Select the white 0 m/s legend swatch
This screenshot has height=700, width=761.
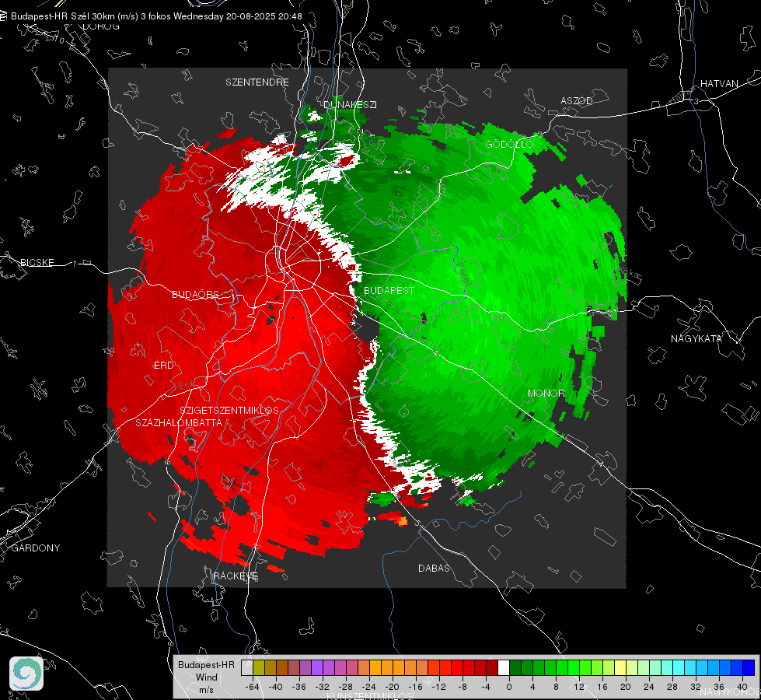click(504, 668)
